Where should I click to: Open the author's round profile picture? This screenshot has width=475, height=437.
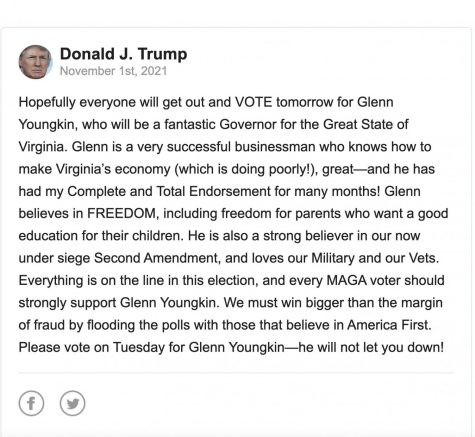35,62
